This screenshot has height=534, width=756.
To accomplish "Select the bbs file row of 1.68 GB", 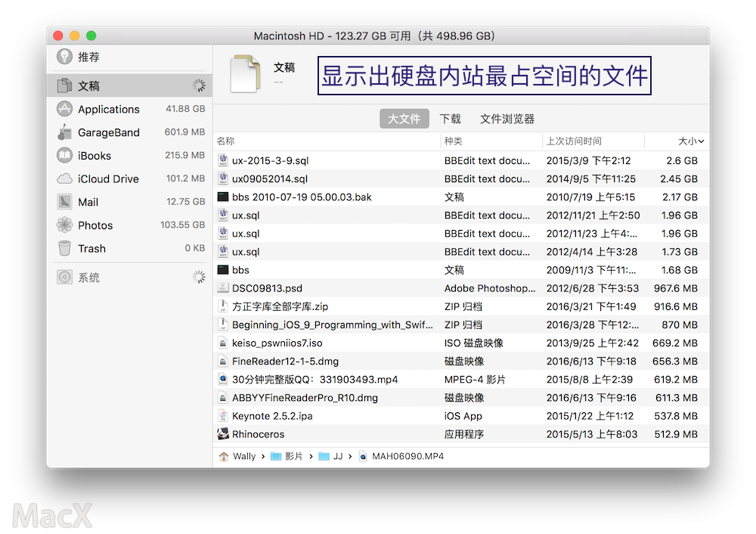I will point(461,270).
